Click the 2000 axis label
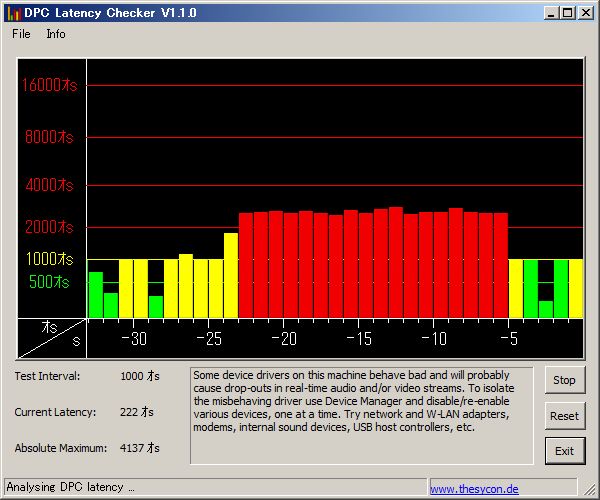 49,227
